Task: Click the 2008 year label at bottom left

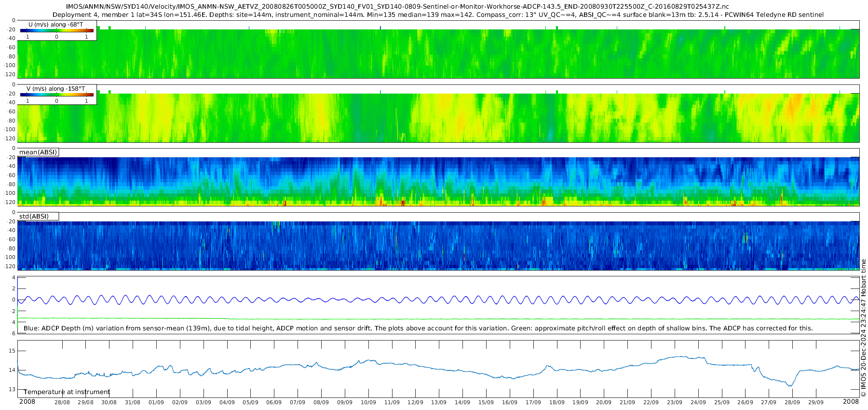Action: pyautogui.click(x=27, y=402)
